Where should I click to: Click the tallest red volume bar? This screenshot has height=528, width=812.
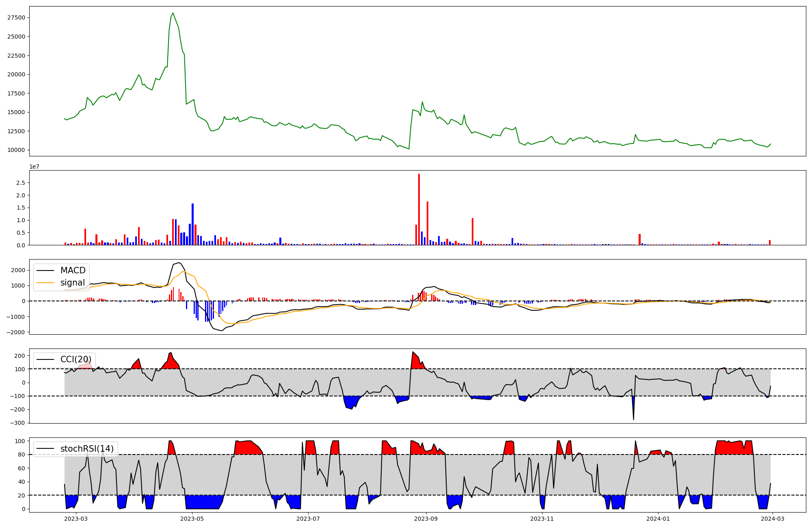click(x=419, y=209)
